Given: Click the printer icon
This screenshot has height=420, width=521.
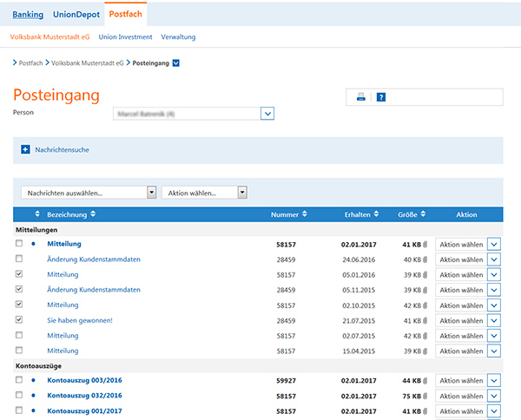Looking at the screenshot, I should click(361, 97).
